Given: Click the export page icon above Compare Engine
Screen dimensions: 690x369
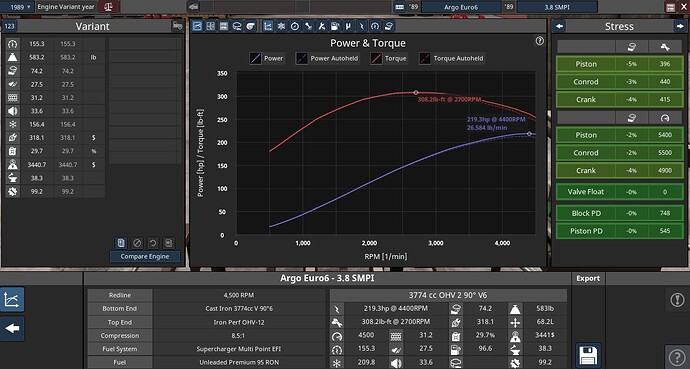Looking at the screenshot, I should 169,243.
